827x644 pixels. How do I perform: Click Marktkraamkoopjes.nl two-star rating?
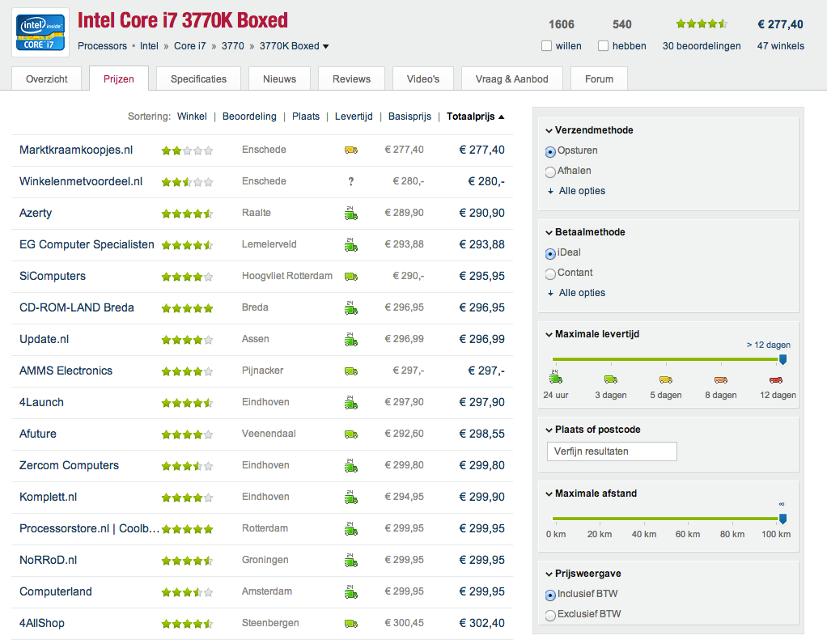187,150
